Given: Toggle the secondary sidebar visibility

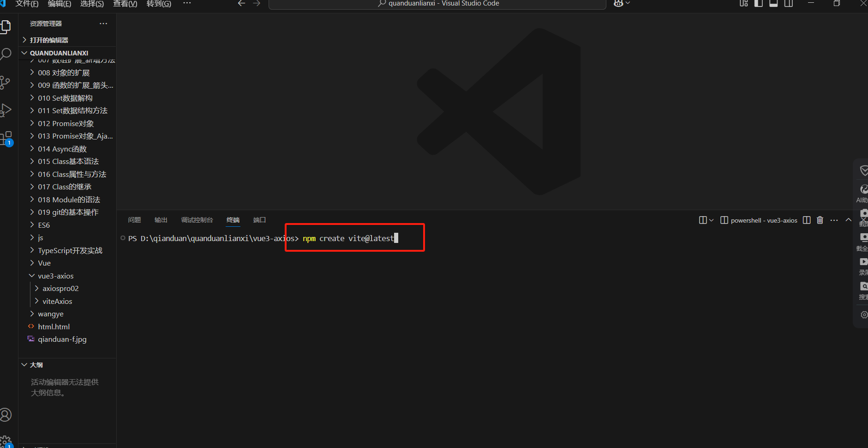Looking at the screenshot, I should [789, 4].
